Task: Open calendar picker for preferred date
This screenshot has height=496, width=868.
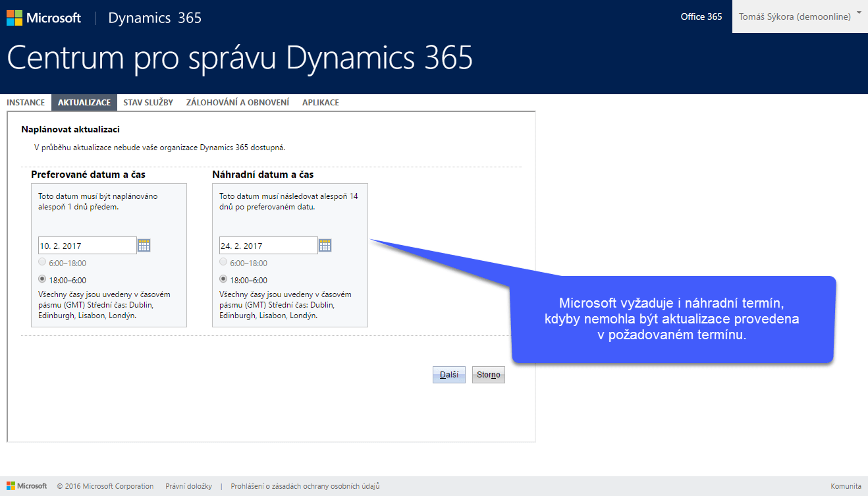Action: [144, 246]
